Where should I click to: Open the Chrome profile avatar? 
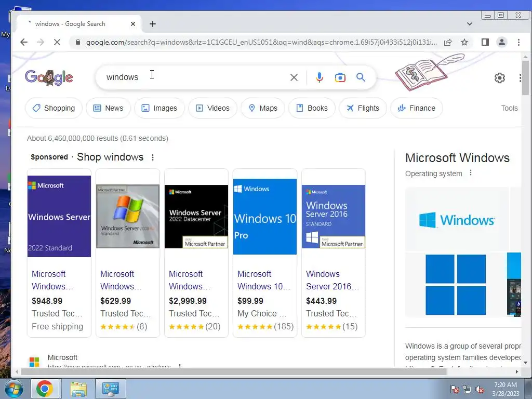[501, 42]
